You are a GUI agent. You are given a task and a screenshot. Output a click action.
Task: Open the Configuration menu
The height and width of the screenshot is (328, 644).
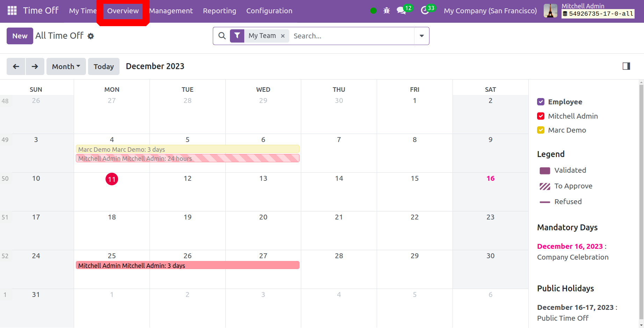pos(269,11)
